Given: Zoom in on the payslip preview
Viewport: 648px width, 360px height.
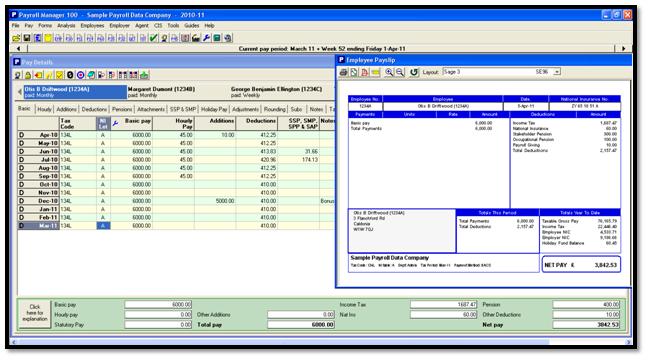Looking at the screenshot, I should [x=389, y=72].
